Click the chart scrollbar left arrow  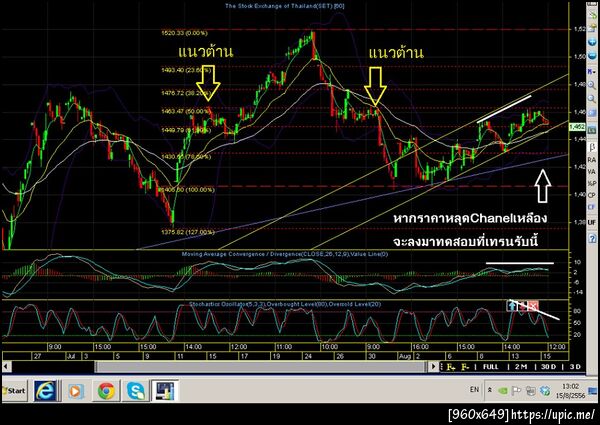click(6, 367)
